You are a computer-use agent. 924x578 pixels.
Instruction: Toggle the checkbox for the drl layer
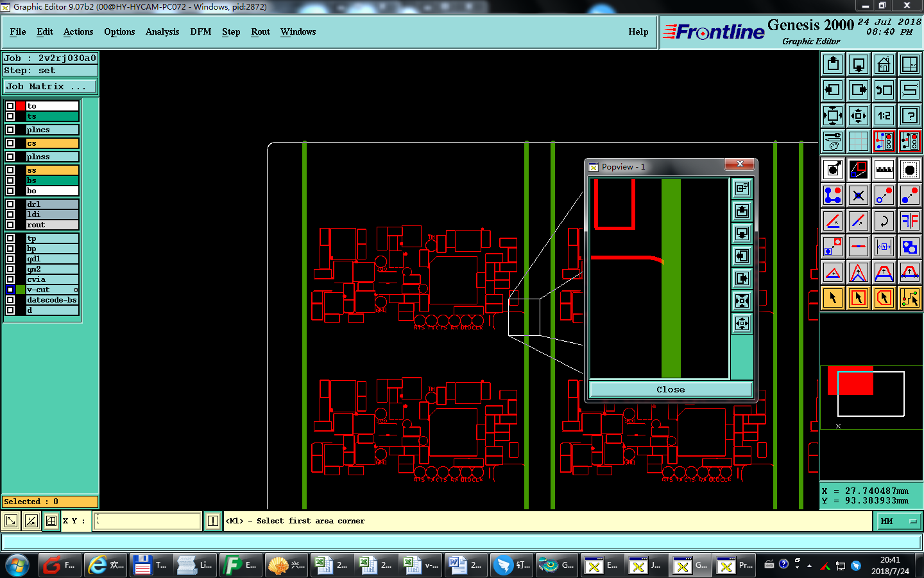[x=10, y=204]
